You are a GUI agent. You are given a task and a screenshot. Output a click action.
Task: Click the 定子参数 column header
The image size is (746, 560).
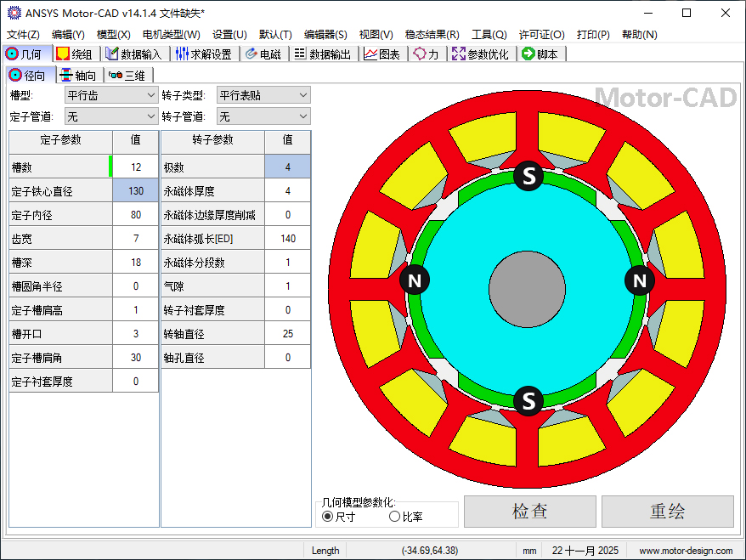pos(60,142)
